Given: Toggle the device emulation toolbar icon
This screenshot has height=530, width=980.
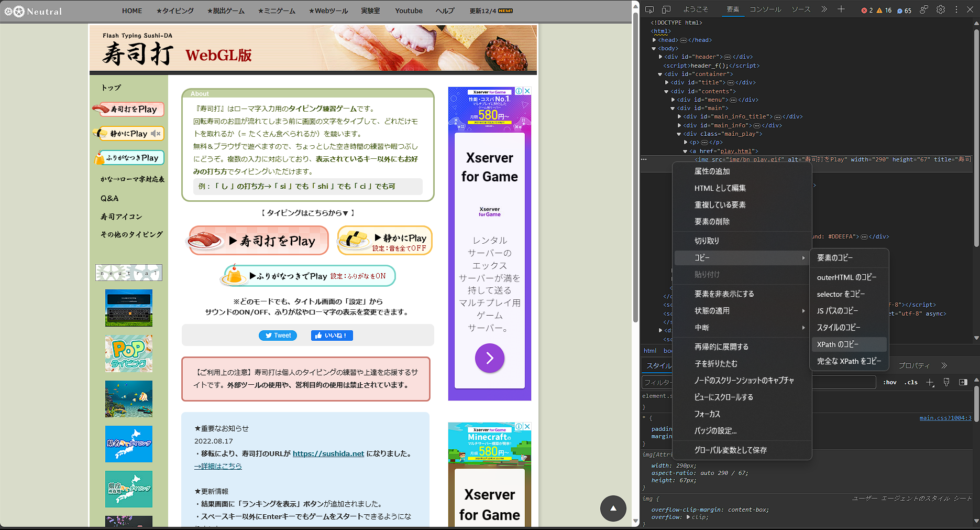Looking at the screenshot, I should coord(665,9).
